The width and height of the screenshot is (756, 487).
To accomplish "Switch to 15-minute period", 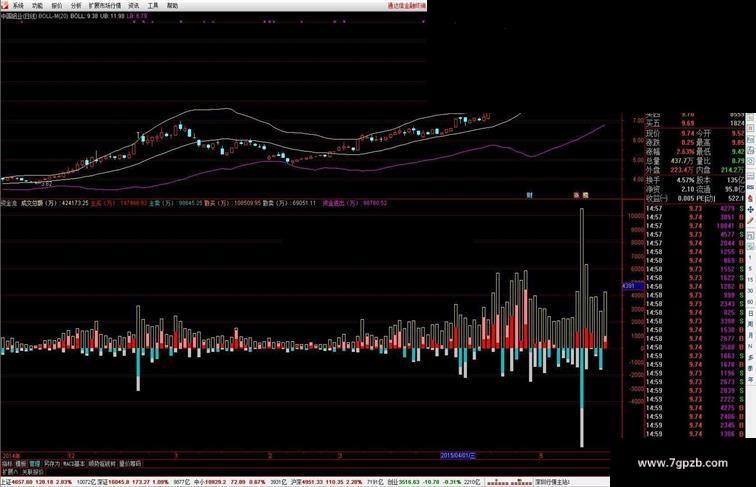I will click(751, 280).
